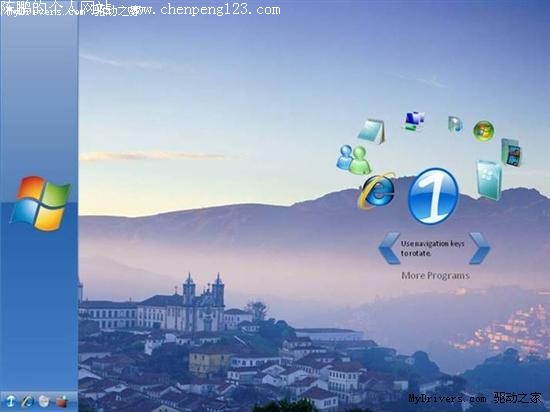Viewport: 550px width, 412px height.
Task: Open the Notepad icon in the carousel
Action: (372, 131)
